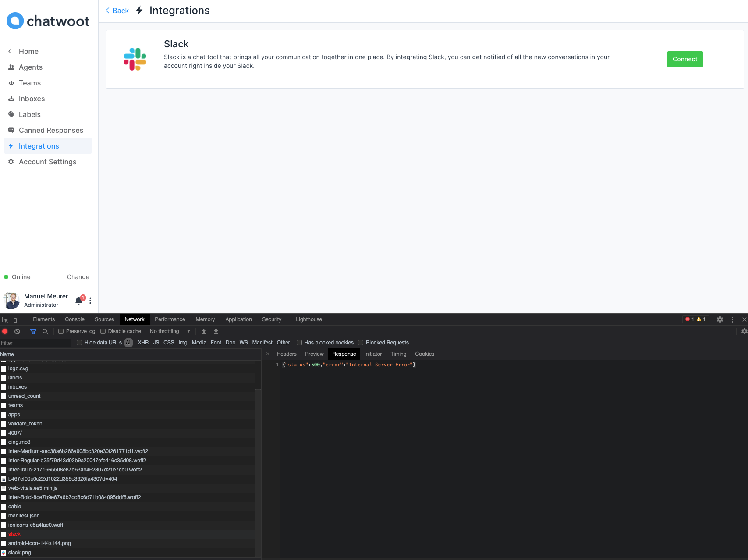
Task: Switch to the Elements tab
Action: point(44,319)
